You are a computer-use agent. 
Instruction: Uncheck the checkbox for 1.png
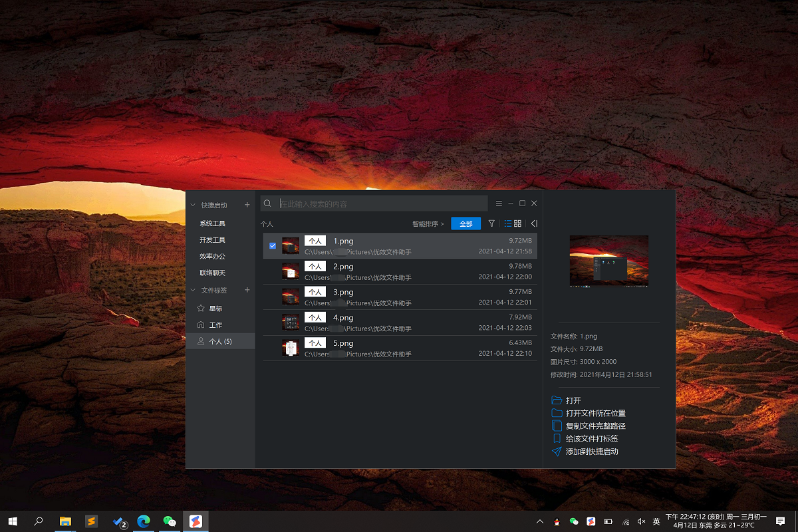pos(273,246)
